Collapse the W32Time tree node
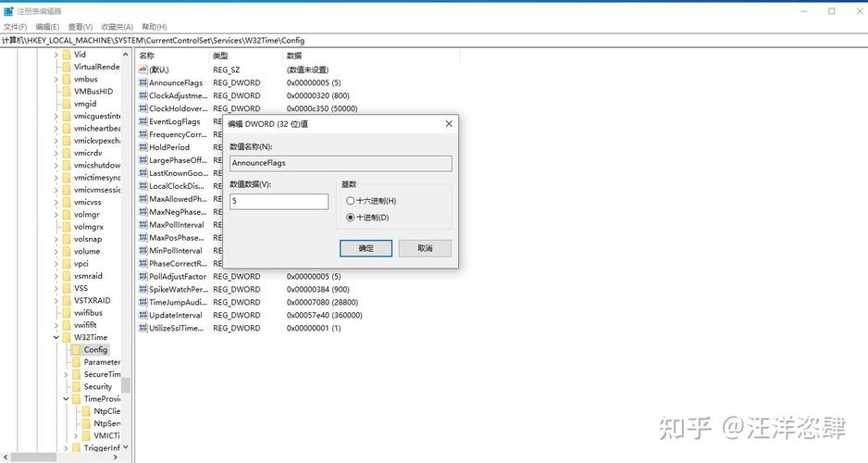 [x=56, y=337]
